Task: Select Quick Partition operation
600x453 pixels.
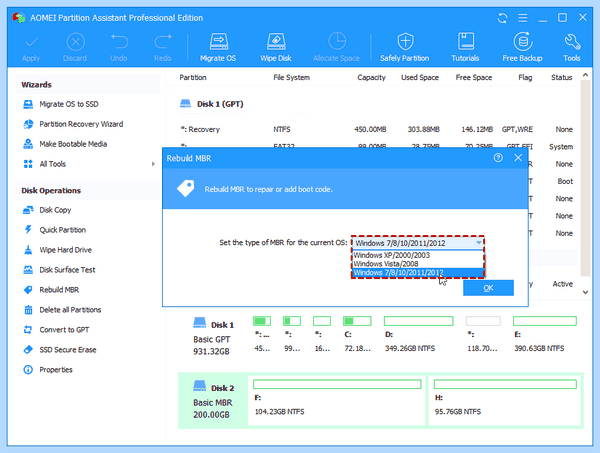Action: coord(62,230)
